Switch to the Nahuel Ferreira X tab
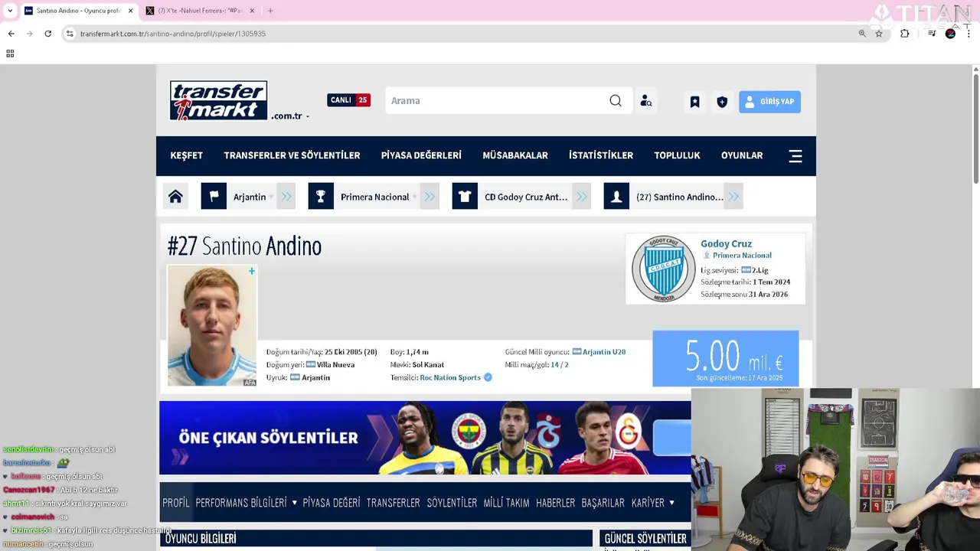 pos(201,11)
